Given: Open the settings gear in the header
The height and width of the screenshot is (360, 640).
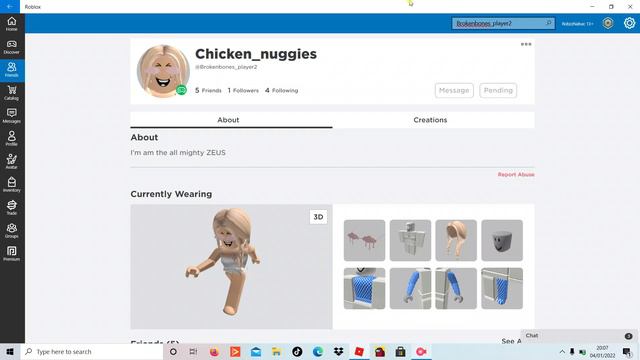Looking at the screenshot, I should click(629, 23).
